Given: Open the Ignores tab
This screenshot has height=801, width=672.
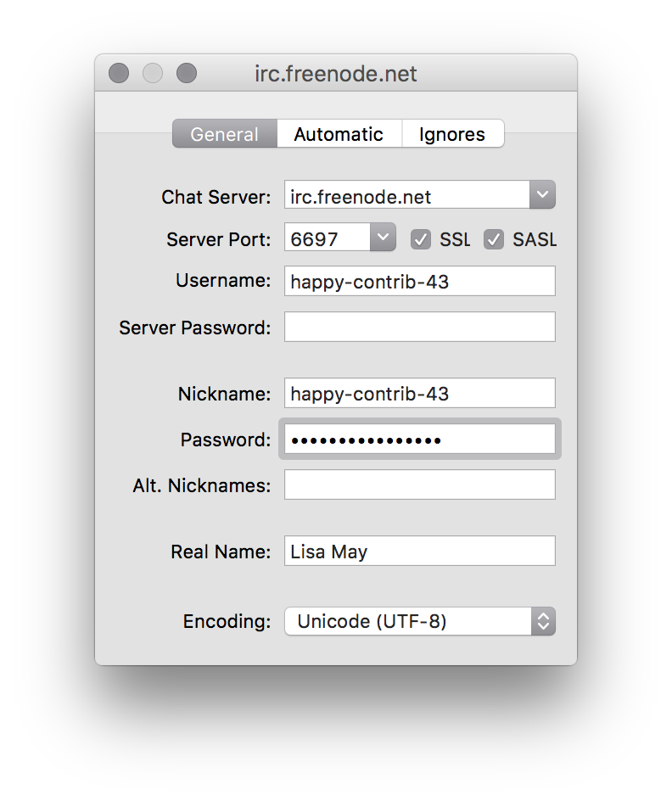Looking at the screenshot, I should point(452,134).
